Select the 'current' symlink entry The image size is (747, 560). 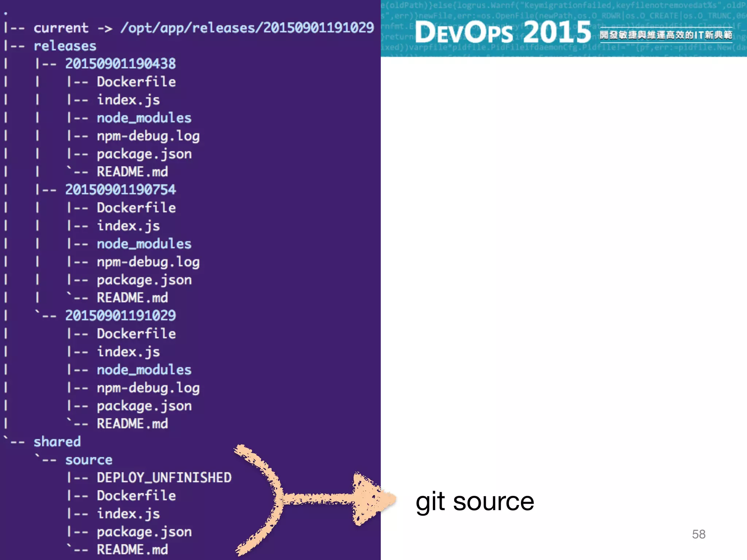coord(61,28)
